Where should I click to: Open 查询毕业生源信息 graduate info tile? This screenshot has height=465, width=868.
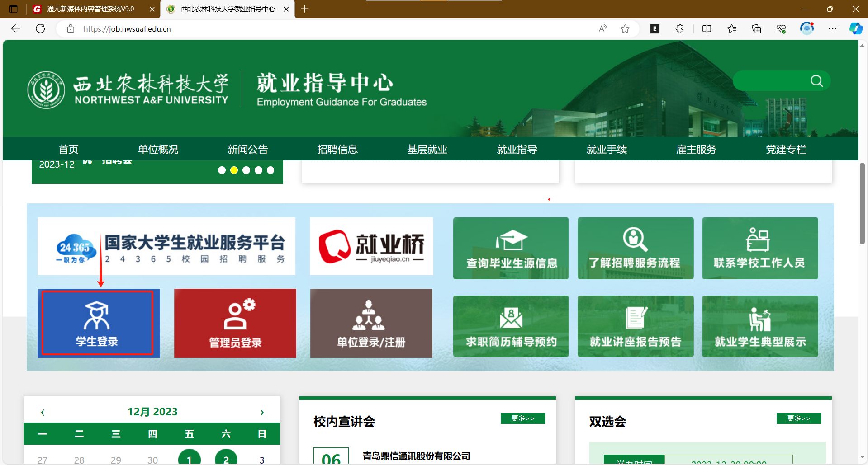coord(511,248)
